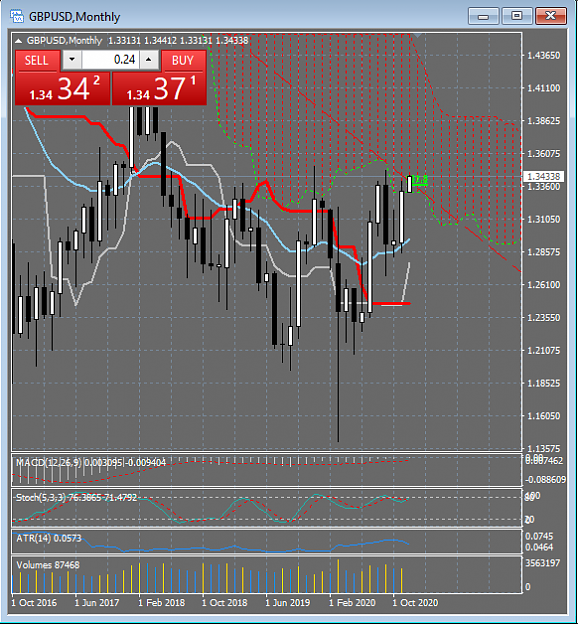
Task: Click the 1.38625 price scale label
Action: 544,121
